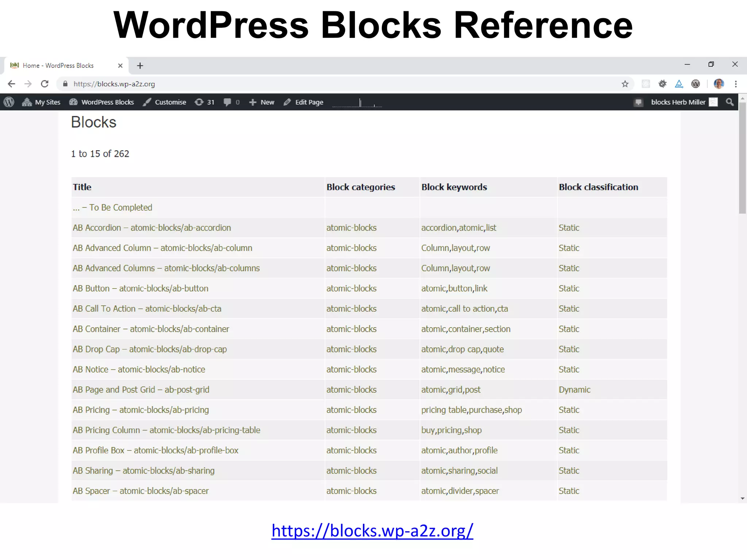Viewport: 747px width, 560px height.
Task: Open the Chrome three-dot menu
Action: click(736, 84)
